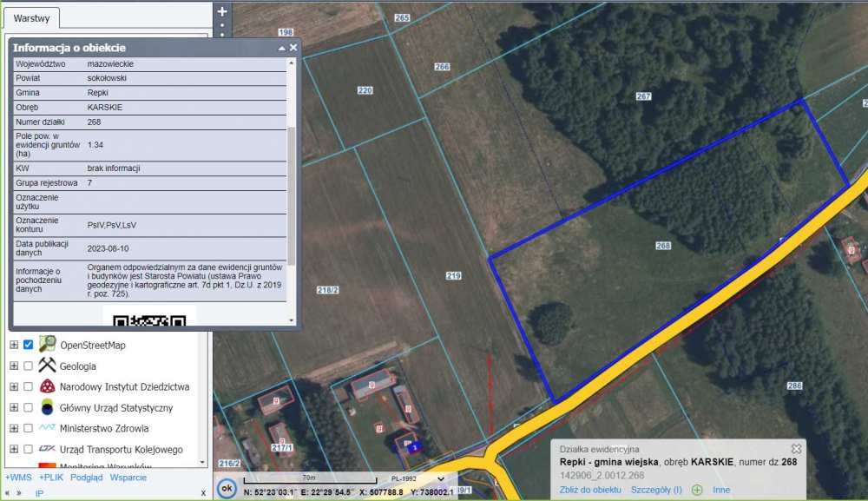Image resolution: width=868 pixels, height=501 pixels.
Task: Click the layer list scrollbar down arrow
Action: 202,462
